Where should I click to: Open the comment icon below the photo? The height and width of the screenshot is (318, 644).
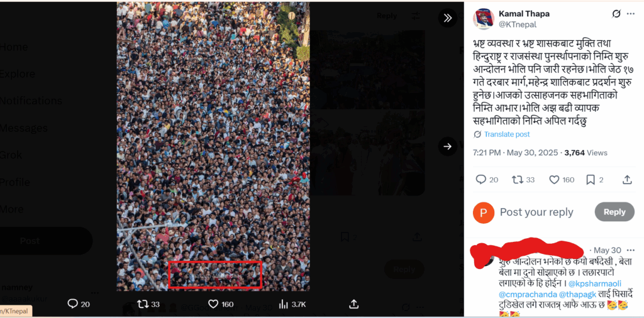click(73, 304)
